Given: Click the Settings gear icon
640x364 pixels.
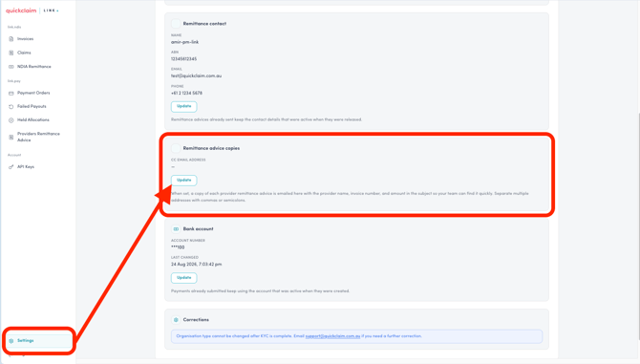Looking at the screenshot, I should [x=11, y=341].
